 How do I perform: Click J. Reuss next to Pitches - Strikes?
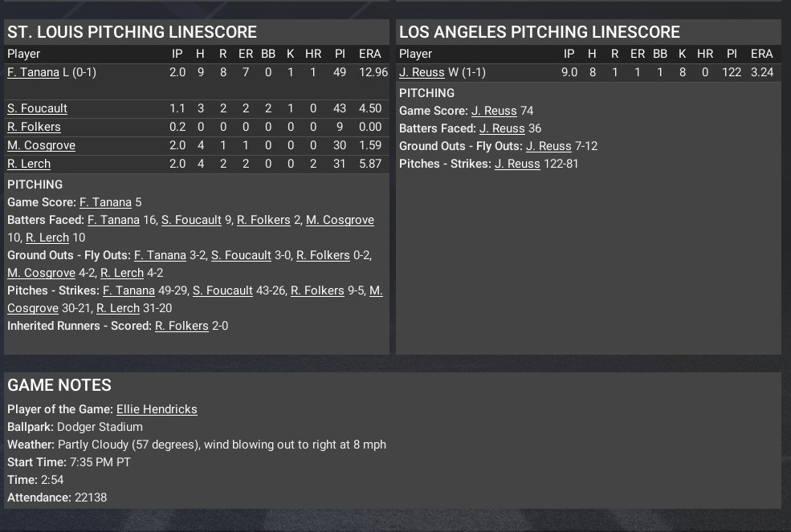pyautogui.click(x=517, y=164)
